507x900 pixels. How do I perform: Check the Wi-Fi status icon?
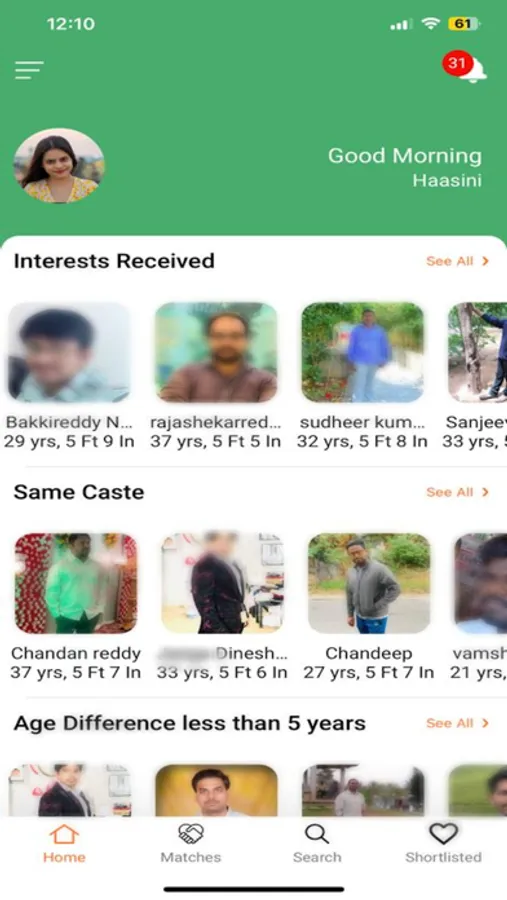click(x=430, y=24)
